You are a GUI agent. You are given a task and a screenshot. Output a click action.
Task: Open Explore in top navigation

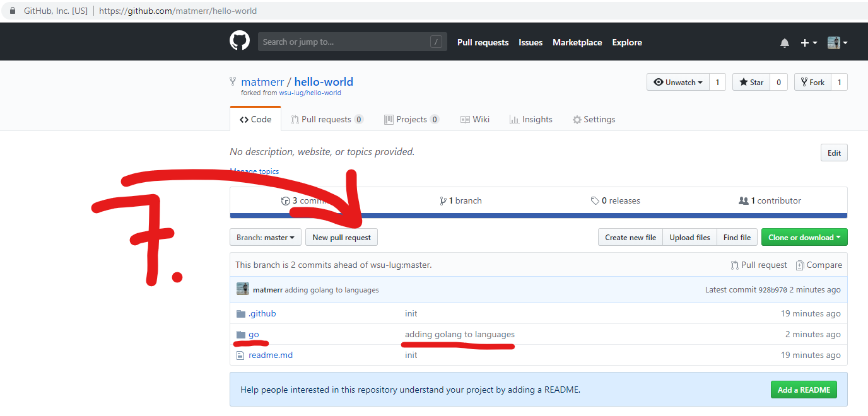tap(627, 42)
